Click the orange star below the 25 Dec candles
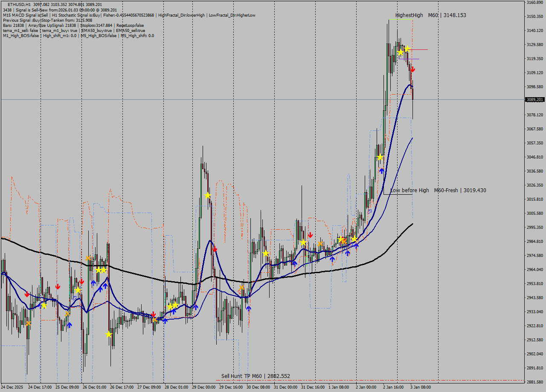 click(67, 313)
